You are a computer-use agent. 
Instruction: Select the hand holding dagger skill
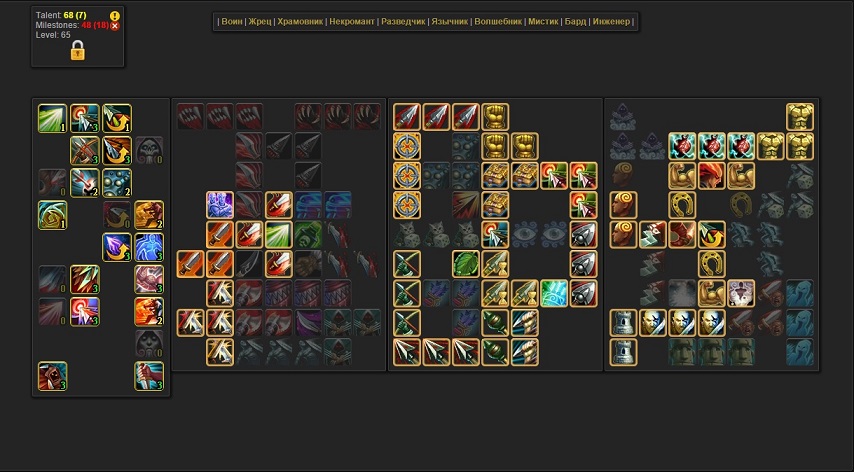pyautogui.click(x=149, y=376)
